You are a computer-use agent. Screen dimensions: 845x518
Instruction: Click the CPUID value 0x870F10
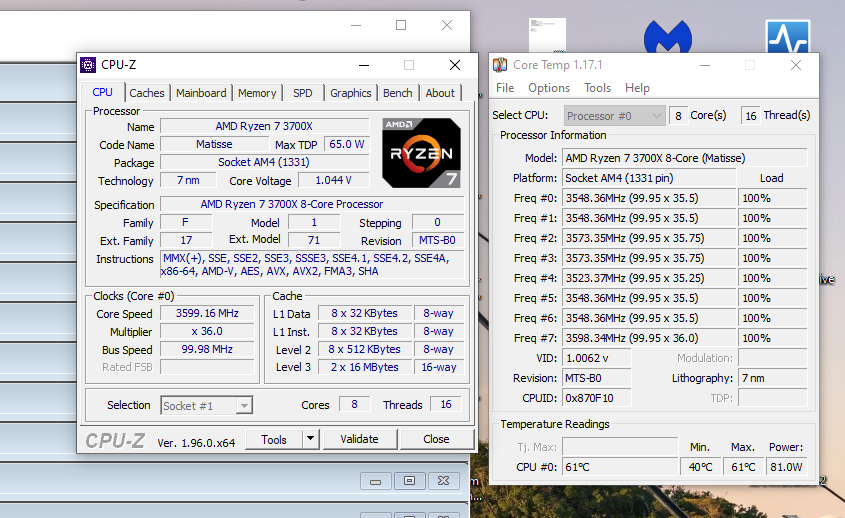click(597, 398)
